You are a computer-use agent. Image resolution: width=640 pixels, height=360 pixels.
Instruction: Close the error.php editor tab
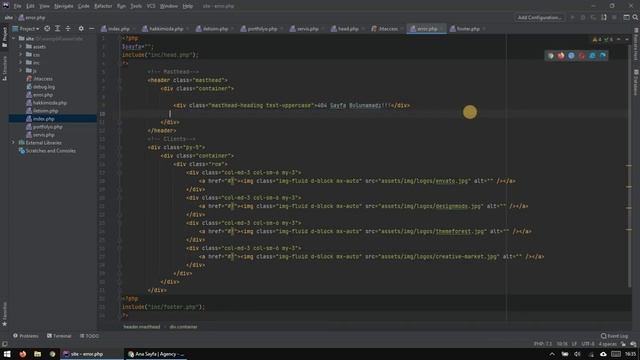click(x=442, y=29)
